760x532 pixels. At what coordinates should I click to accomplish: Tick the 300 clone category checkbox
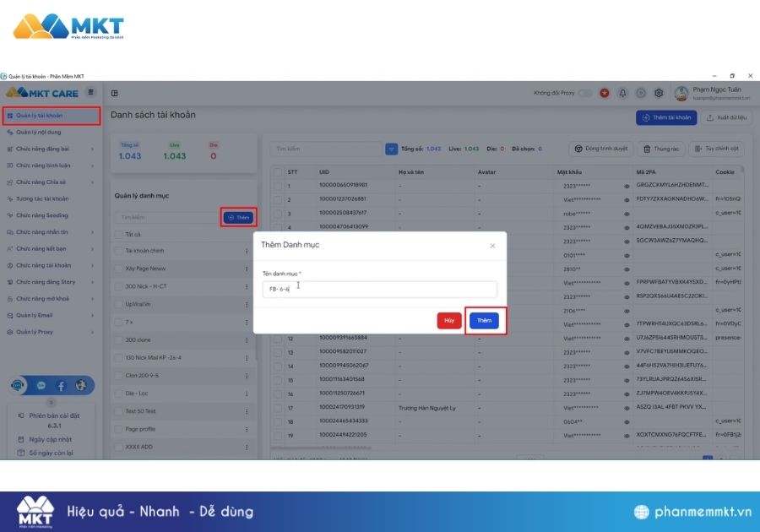tap(119, 339)
